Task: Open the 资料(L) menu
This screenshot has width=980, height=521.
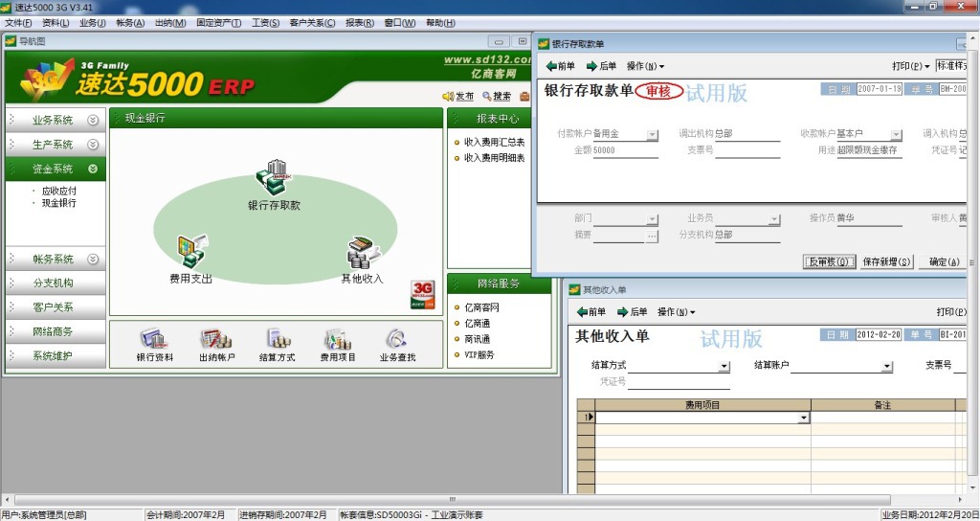Action: tap(56, 23)
